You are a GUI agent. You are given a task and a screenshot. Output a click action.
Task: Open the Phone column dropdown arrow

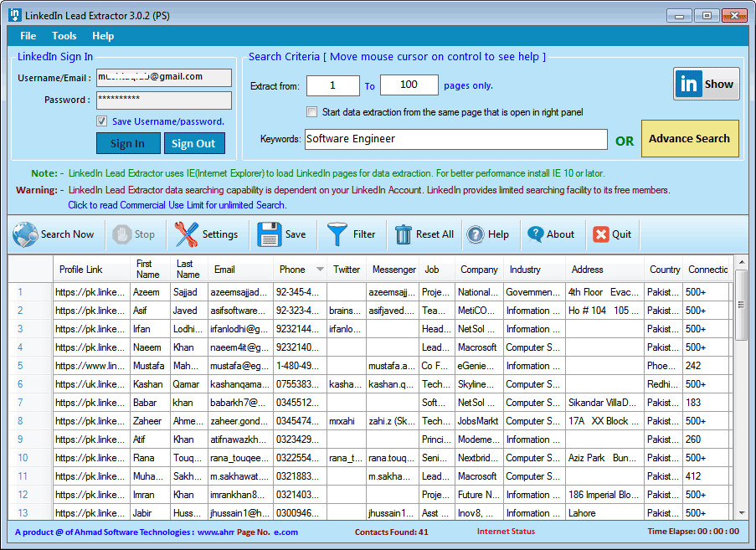[320, 269]
